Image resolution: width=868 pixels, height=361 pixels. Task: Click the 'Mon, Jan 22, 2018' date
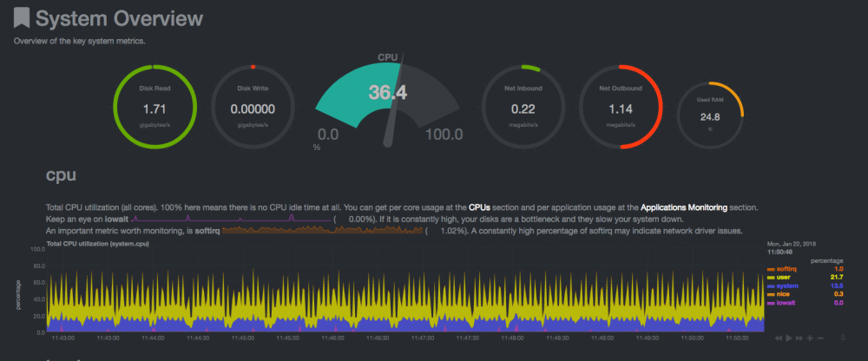pos(792,243)
